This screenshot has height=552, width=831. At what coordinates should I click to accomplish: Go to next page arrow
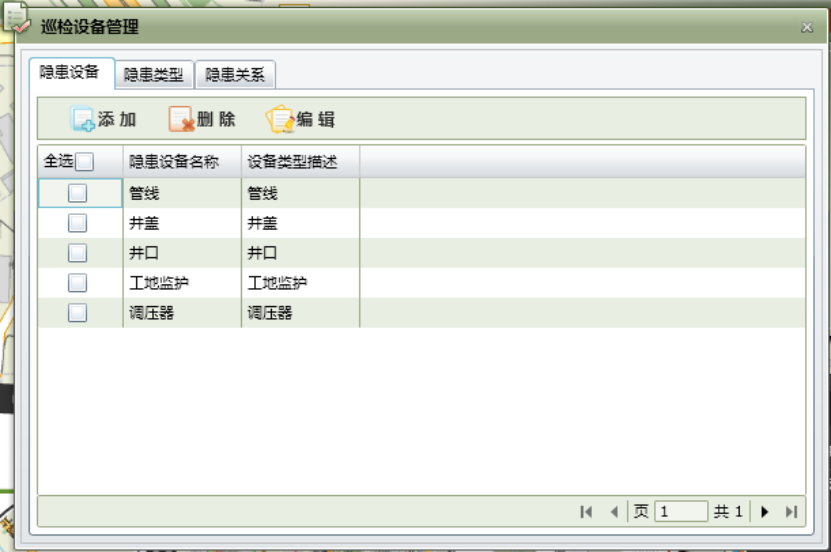[765, 512]
